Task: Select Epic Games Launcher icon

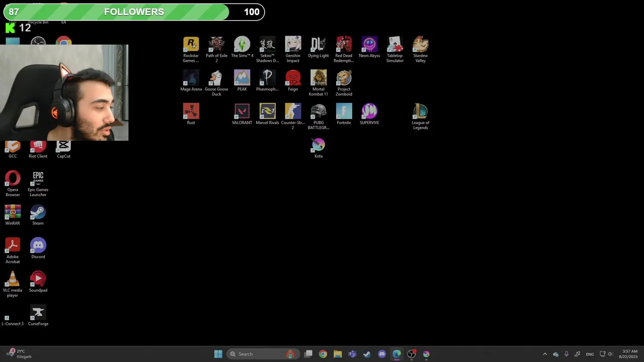Action: coord(38,184)
